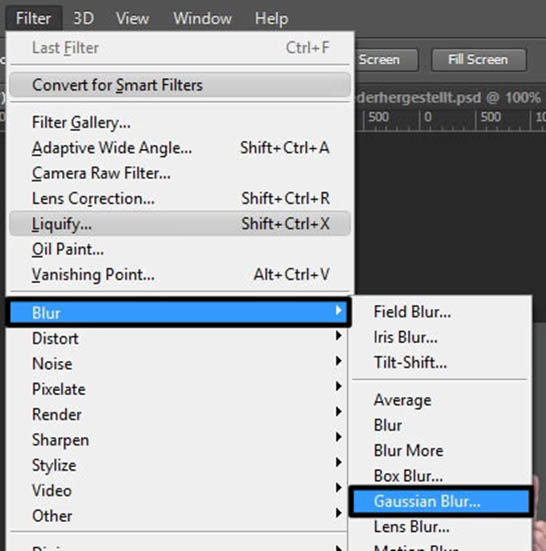Expand the Sharpen submenu

pos(178,440)
